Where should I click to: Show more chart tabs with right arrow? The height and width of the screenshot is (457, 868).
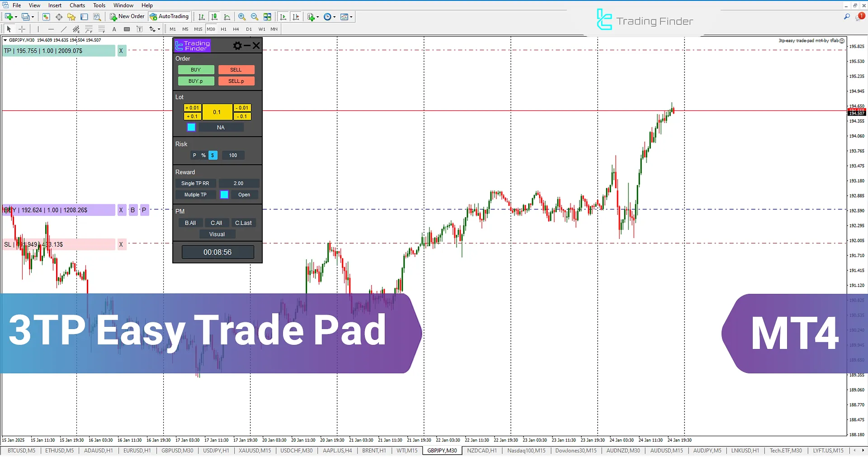[x=863, y=451]
